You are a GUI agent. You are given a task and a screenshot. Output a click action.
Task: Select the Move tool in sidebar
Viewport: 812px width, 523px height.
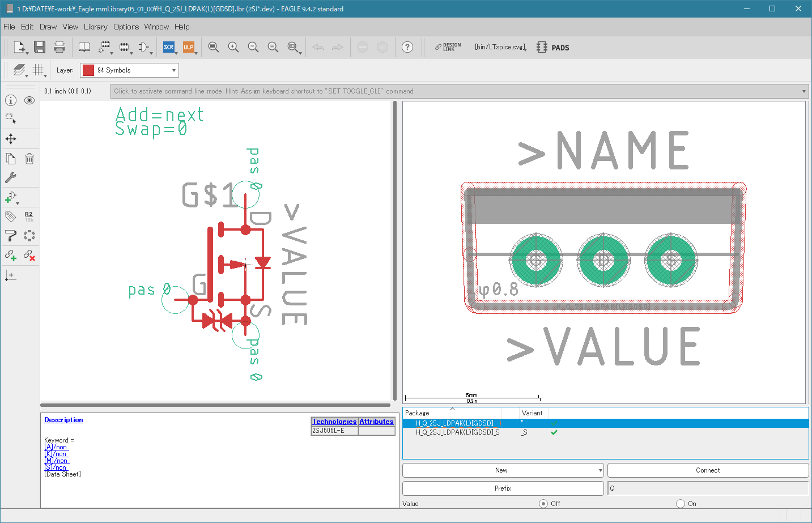[11, 139]
